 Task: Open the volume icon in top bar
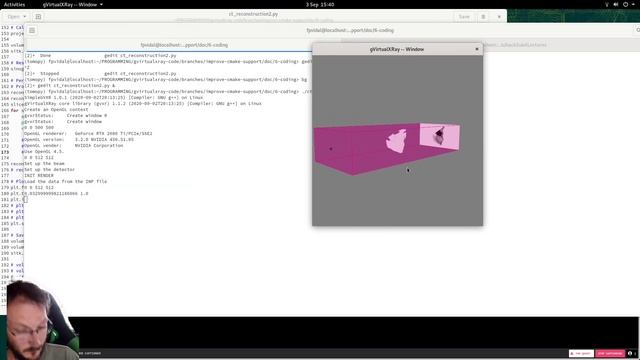coord(616,4)
